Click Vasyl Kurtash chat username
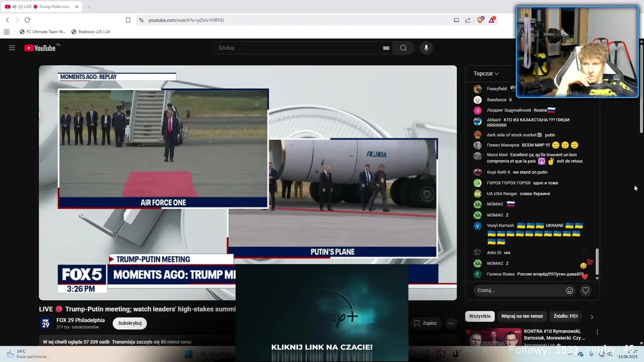The image size is (644, 362). pos(500,226)
